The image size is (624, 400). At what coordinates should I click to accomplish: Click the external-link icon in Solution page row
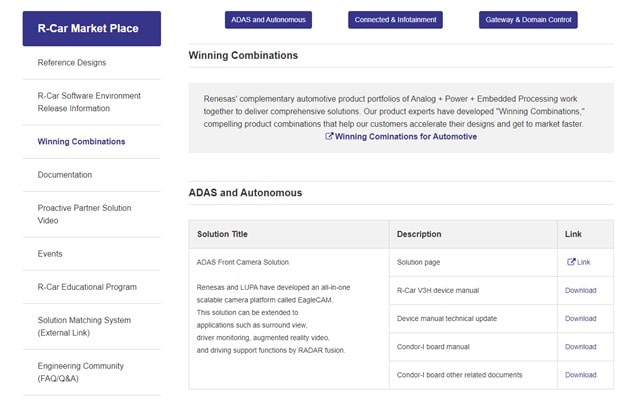pos(571,262)
